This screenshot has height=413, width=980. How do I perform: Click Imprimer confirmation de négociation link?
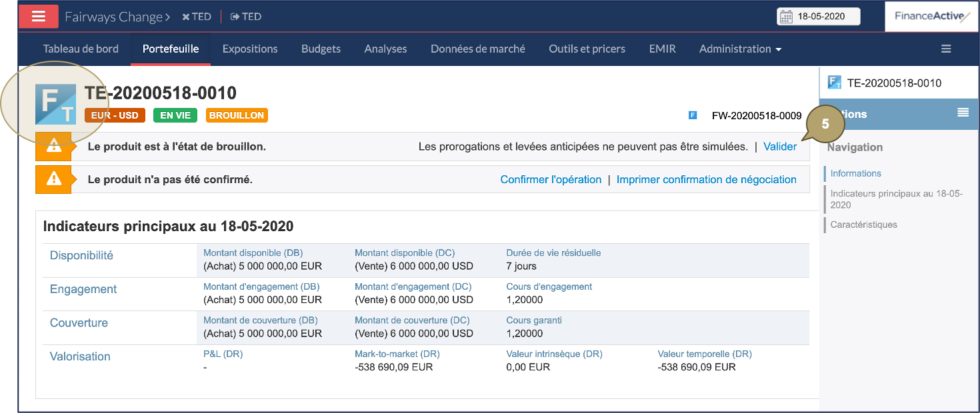[x=706, y=179]
